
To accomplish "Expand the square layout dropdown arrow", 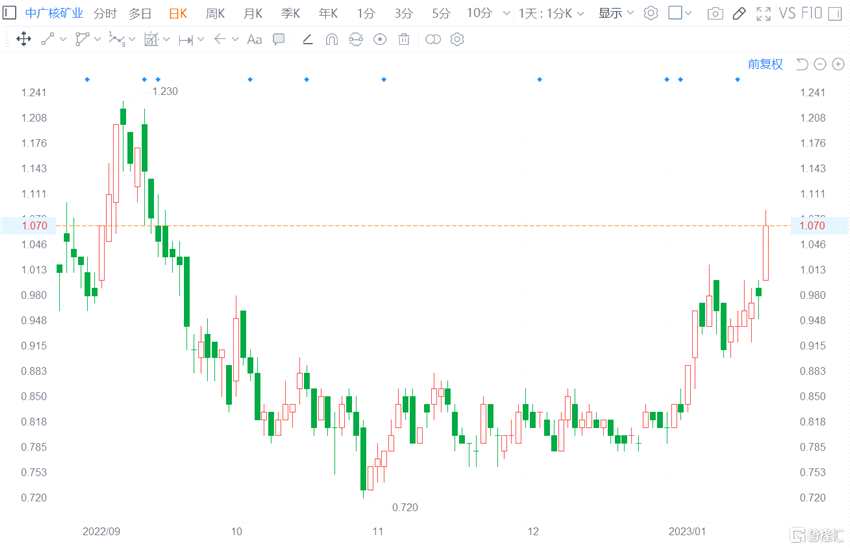I will click(x=688, y=13).
